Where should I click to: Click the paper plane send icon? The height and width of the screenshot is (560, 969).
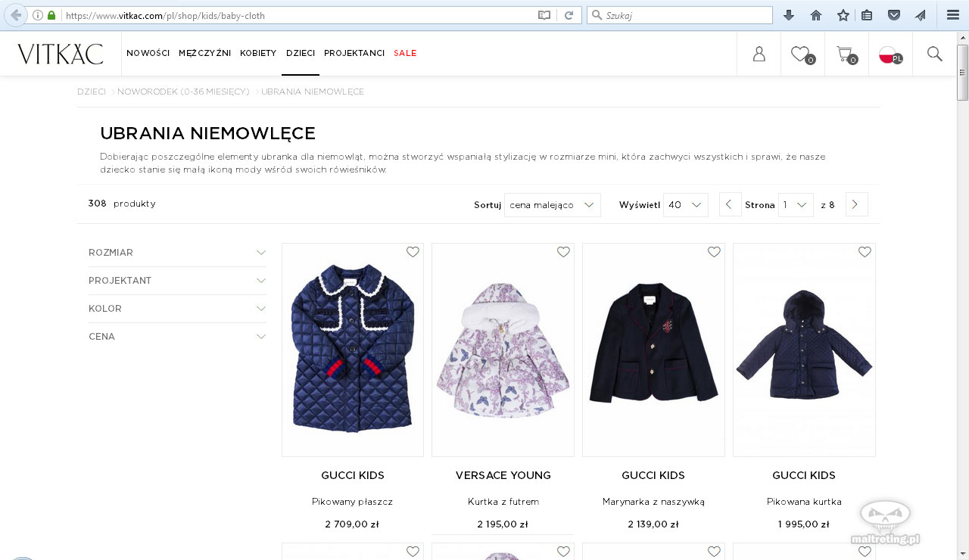[x=921, y=15]
